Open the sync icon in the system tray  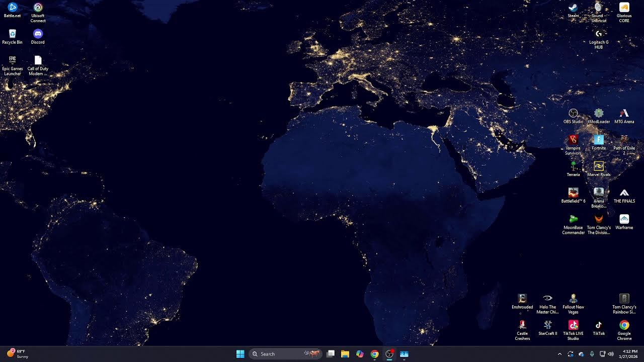(x=571, y=354)
